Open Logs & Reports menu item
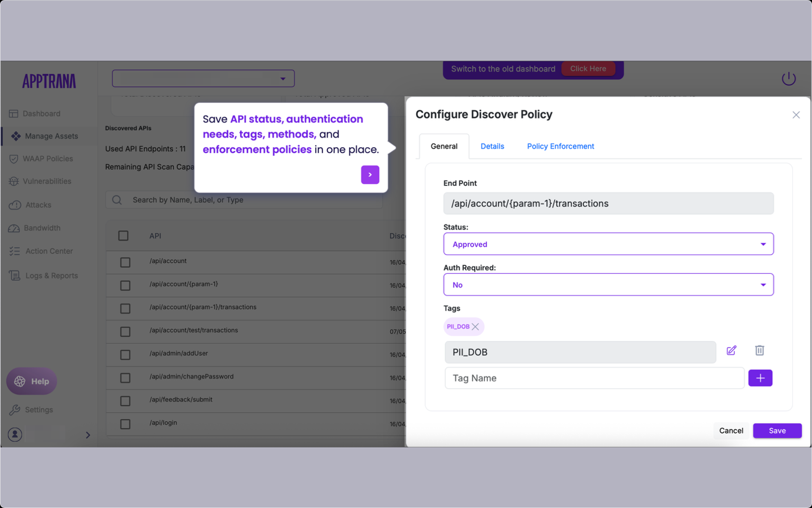 [x=52, y=276]
